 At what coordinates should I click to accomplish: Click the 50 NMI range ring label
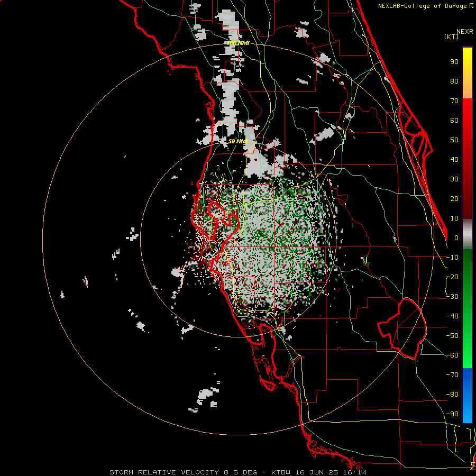pyautogui.click(x=238, y=141)
